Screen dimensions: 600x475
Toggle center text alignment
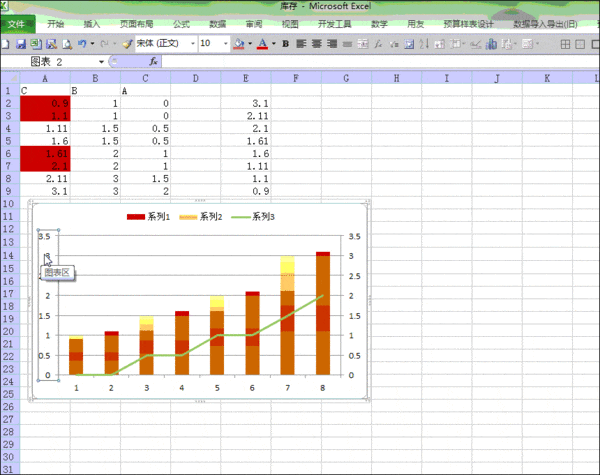click(x=317, y=44)
